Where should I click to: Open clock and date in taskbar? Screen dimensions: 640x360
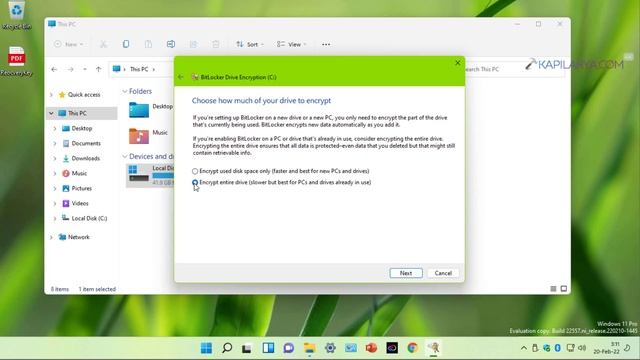click(x=607, y=348)
